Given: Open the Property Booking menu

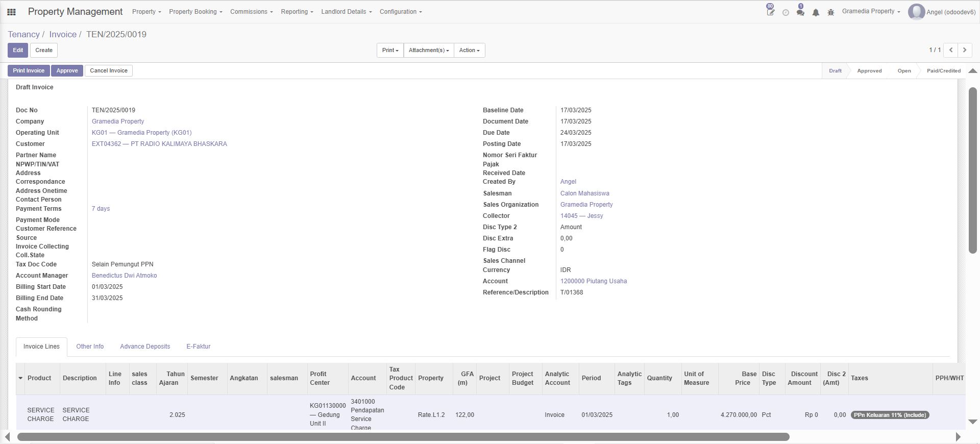Looking at the screenshot, I should pos(195,12).
